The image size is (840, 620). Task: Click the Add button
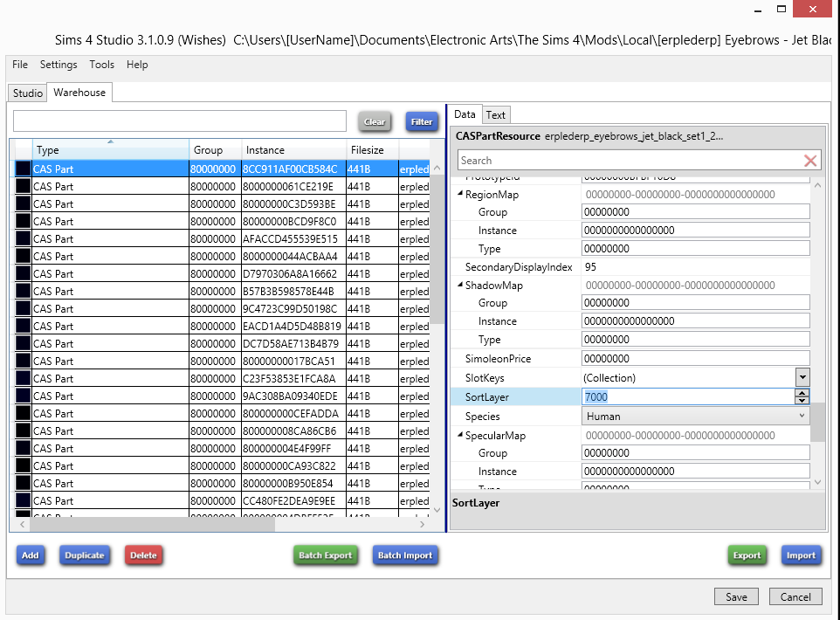(x=31, y=555)
